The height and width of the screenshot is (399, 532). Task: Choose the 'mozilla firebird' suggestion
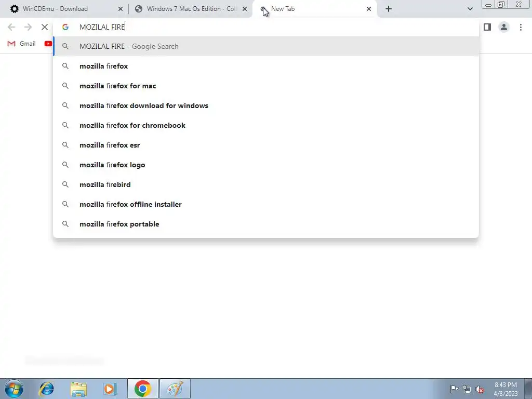(266, 184)
